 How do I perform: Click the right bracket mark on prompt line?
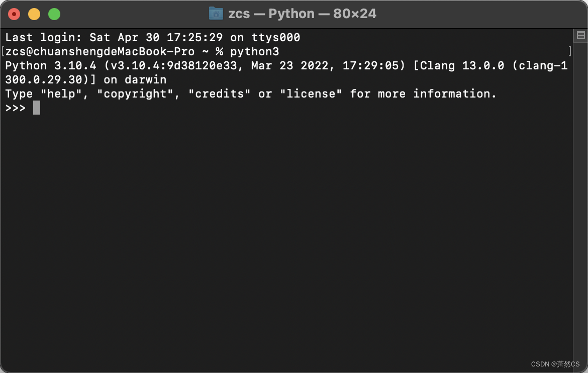click(x=570, y=51)
